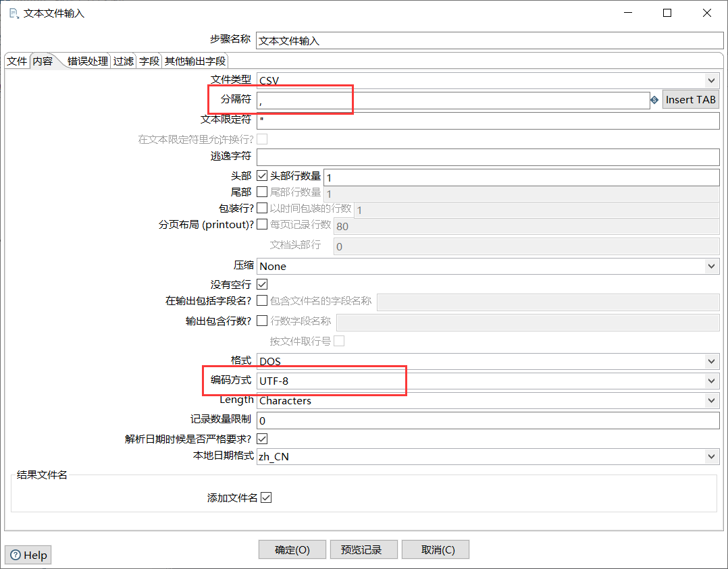Switch to the 错误处理 tab
The width and height of the screenshot is (728, 569).
[x=87, y=61]
